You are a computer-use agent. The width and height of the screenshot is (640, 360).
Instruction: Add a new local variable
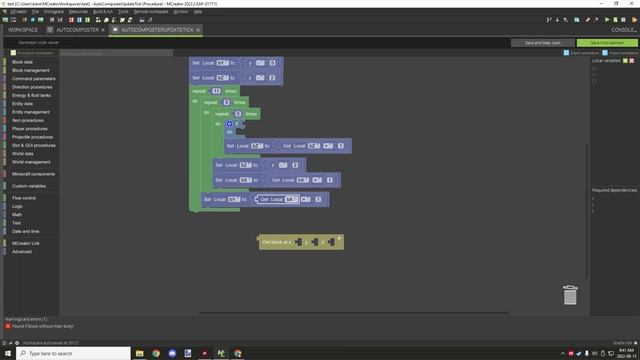pyautogui.click(x=625, y=60)
